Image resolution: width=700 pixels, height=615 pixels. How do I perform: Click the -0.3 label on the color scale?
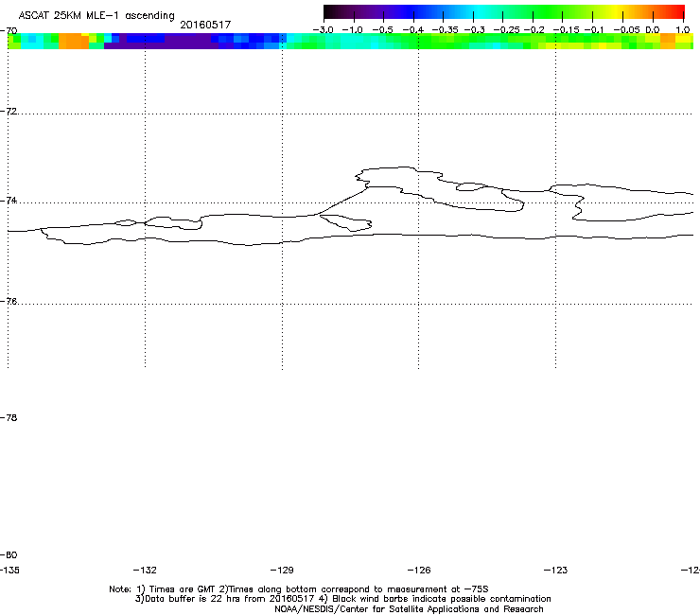(475, 30)
